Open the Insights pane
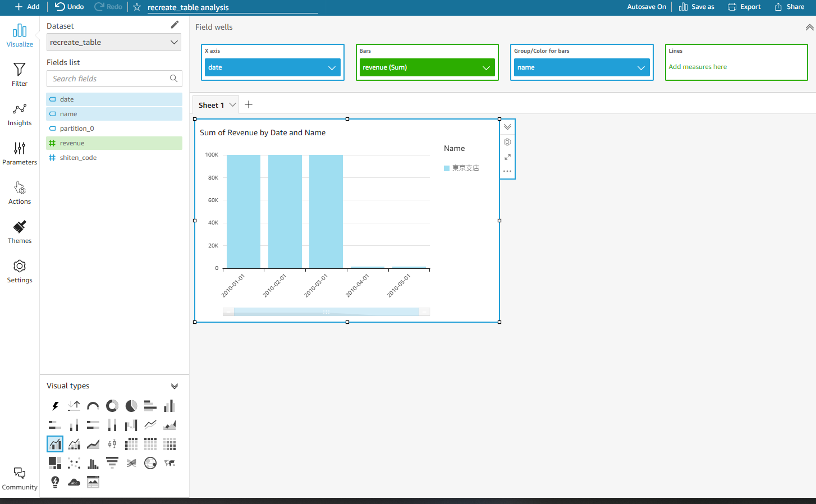This screenshot has width=816, height=504. pos(20,114)
